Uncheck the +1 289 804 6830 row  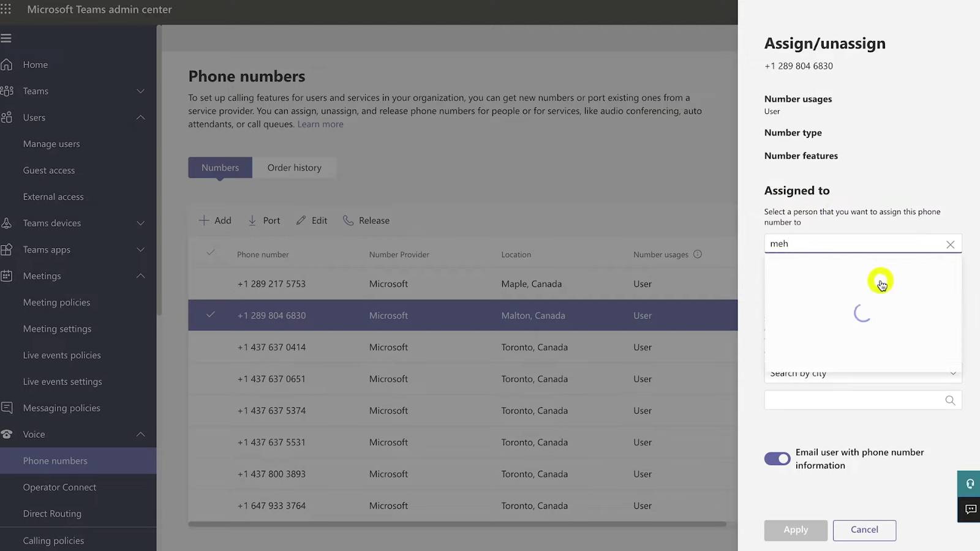[x=211, y=315]
